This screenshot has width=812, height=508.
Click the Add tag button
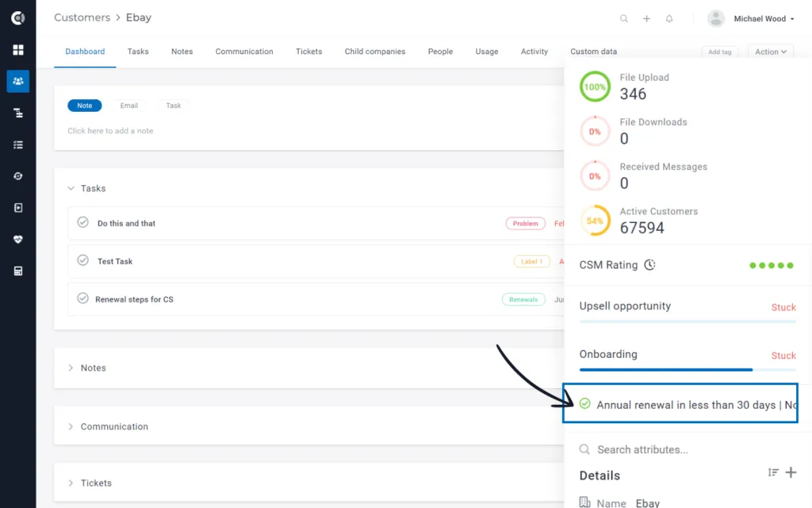coord(720,52)
